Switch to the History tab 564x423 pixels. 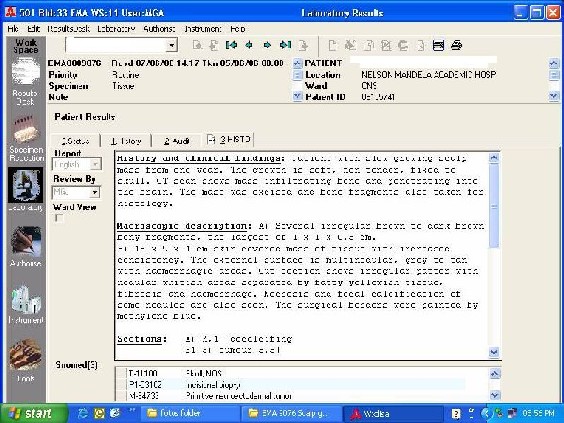coord(126,141)
